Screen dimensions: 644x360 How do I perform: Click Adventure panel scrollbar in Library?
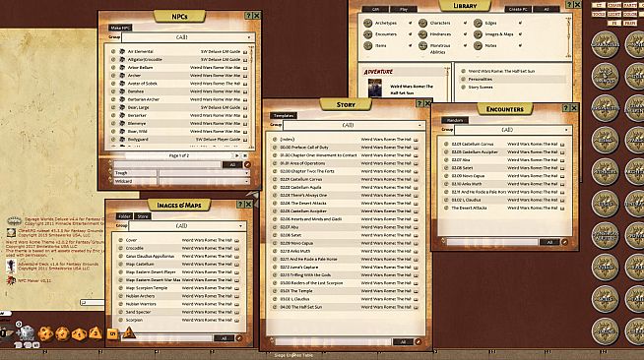pos(447,84)
